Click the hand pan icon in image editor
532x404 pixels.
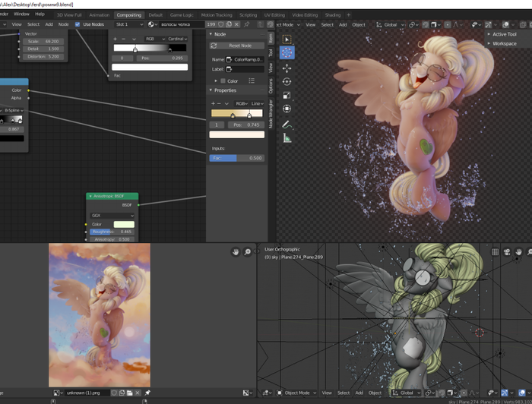coord(236,251)
